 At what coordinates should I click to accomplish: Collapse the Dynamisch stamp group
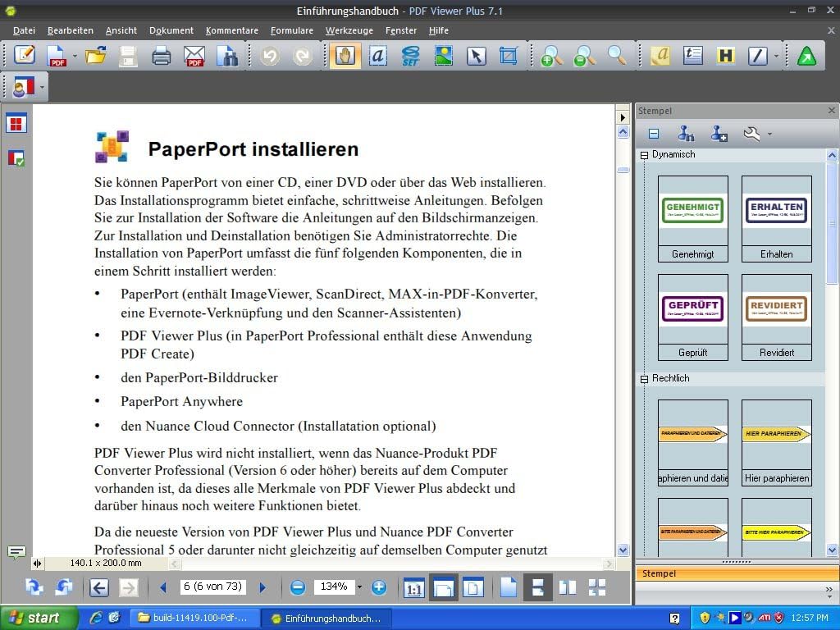click(644, 155)
